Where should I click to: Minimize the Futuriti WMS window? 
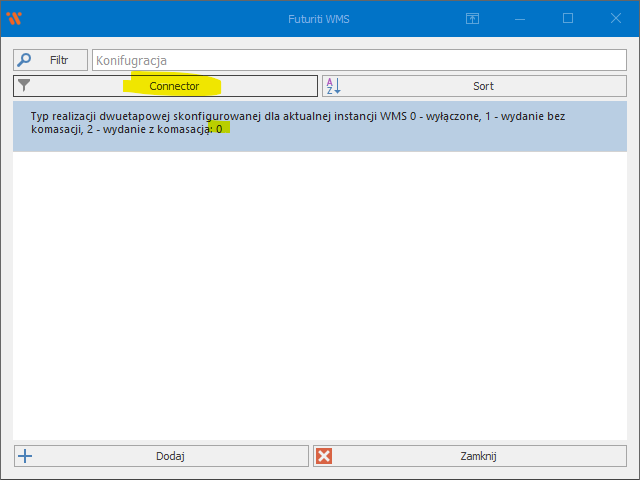520,18
